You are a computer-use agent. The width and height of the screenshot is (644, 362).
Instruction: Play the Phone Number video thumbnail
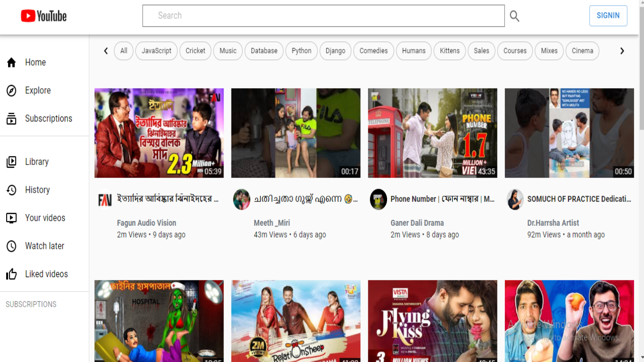(x=432, y=133)
